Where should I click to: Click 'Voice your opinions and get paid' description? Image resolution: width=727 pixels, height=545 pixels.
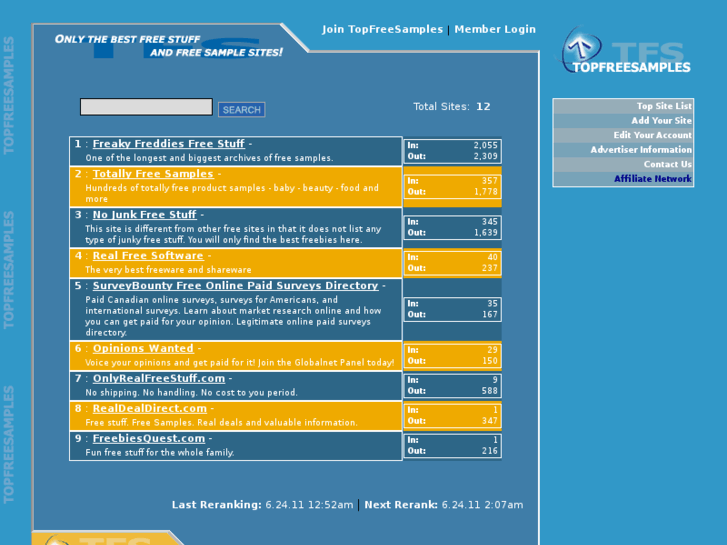pyautogui.click(x=240, y=363)
